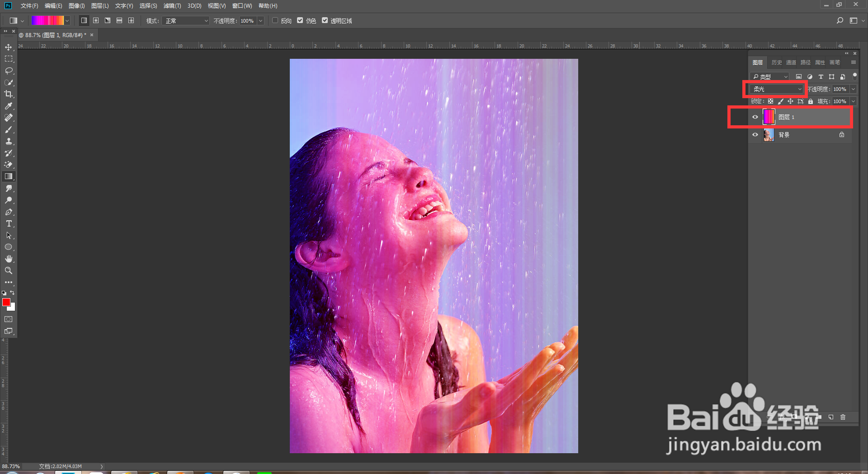Uncheck the 仿色 dither checkbox
Viewport: 868px width, 474px height.
(300, 20)
